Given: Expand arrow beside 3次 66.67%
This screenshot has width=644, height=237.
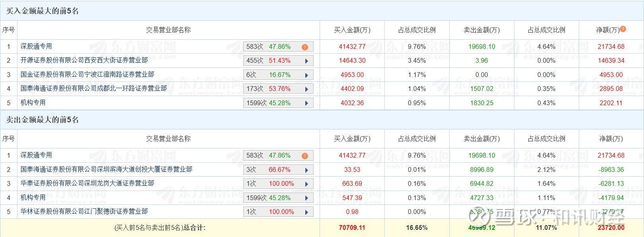Looking at the screenshot, I should click(x=306, y=170).
